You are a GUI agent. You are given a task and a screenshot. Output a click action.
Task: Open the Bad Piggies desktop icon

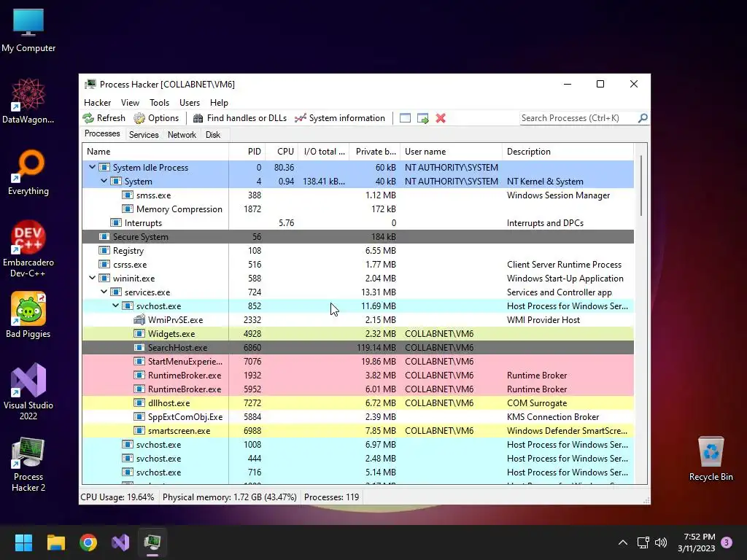coord(28,315)
